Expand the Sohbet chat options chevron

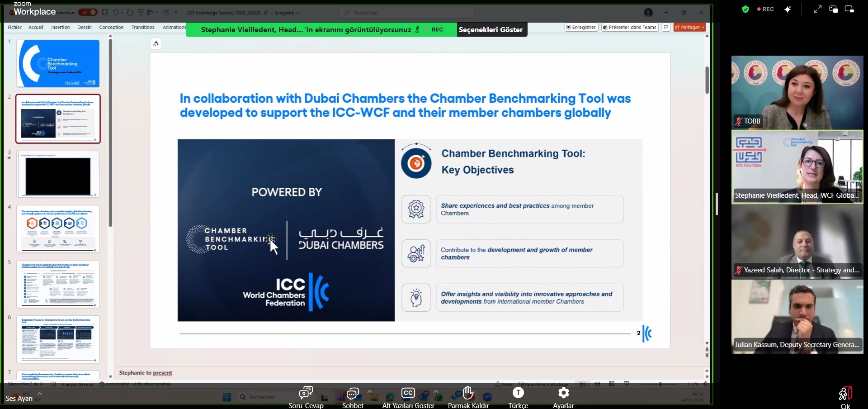(370, 391)
